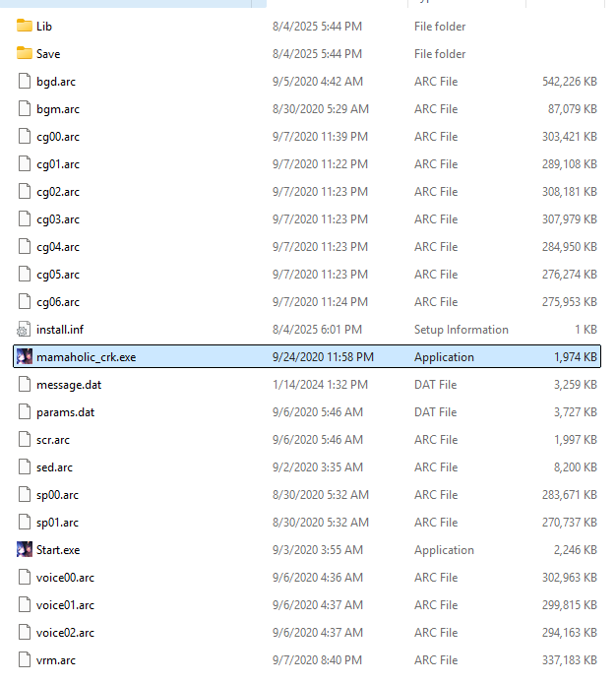Click the size value "1,974 KB"
This screenshot has height=683, width=616.
(576, 357)
